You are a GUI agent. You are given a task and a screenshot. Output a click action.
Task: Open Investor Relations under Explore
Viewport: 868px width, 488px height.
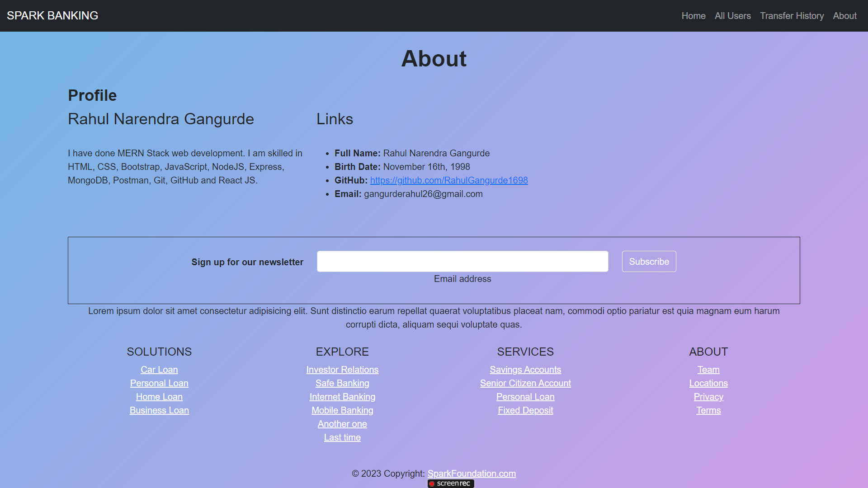pos(342,370)
